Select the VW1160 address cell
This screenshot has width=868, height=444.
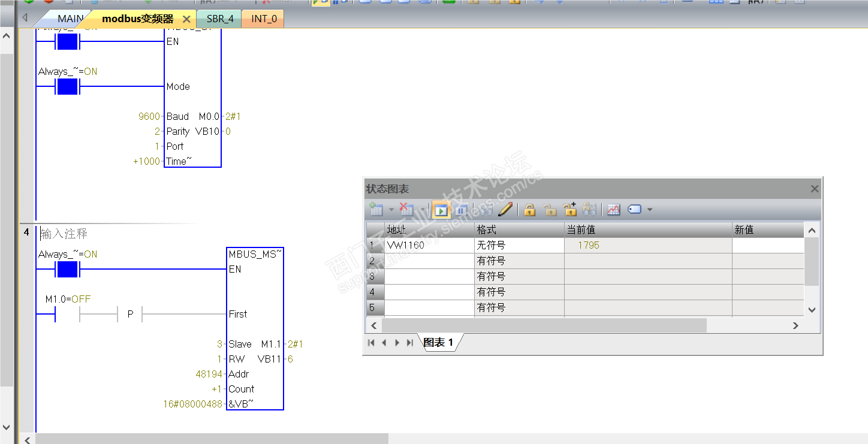pyautogui.click(x=429, y=245)
